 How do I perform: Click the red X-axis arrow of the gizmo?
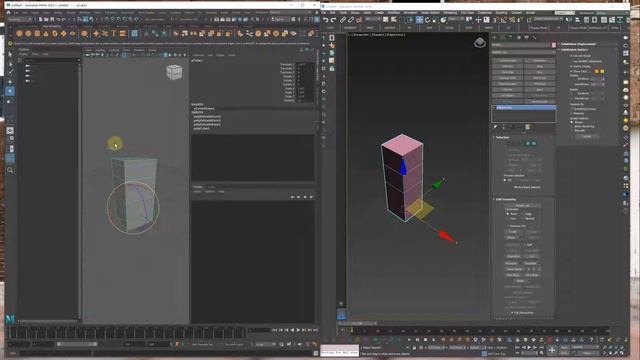pos(447,238)
